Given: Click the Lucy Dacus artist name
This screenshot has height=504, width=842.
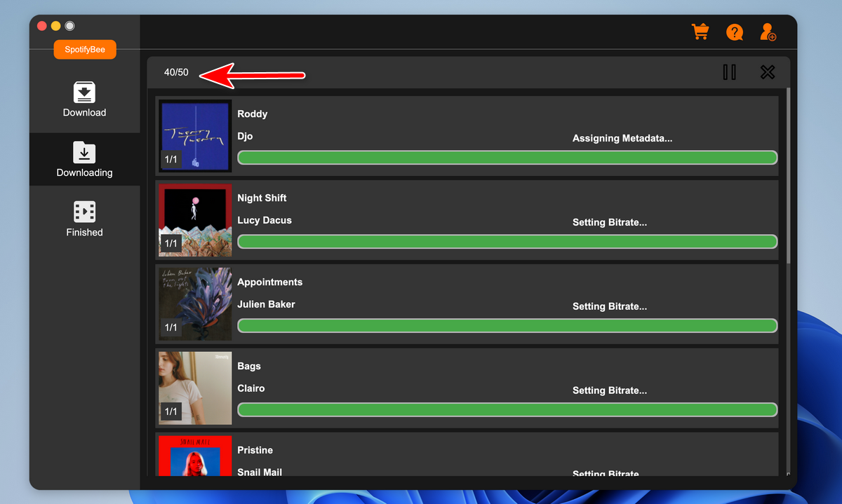Looking at the screenshot, I should [x=265, y=220].
